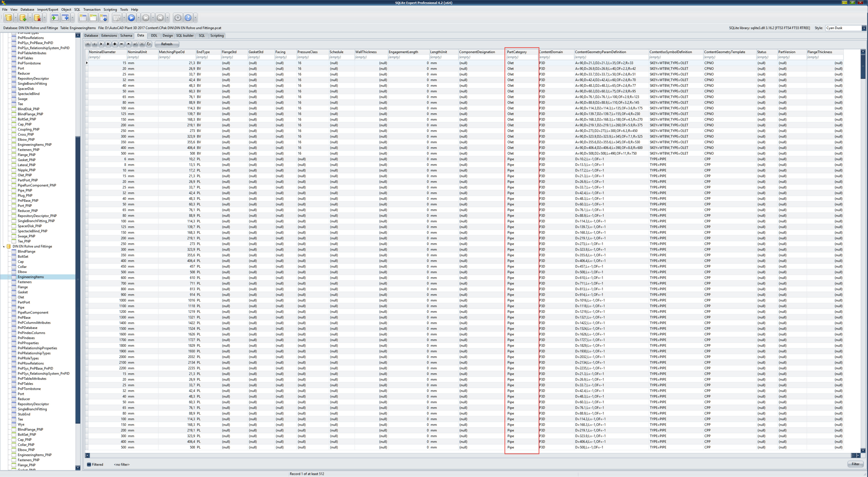Viewport: 868px width, 477px height.
Task: Export table data with the blue arrow icon
Action: pyautogui.click(x=66, y=18)
